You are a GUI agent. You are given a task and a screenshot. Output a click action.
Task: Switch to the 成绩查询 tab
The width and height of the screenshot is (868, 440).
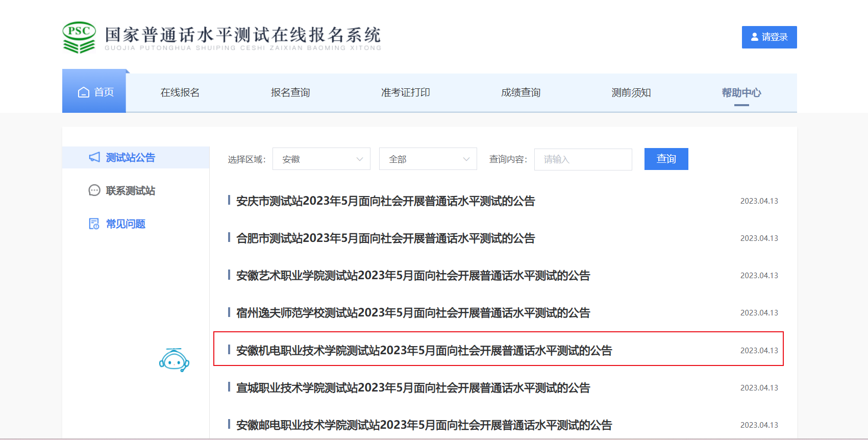point(520,92)
